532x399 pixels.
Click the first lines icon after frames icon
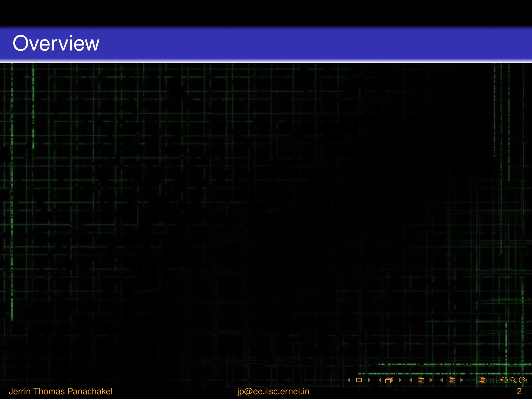point(421,380)
